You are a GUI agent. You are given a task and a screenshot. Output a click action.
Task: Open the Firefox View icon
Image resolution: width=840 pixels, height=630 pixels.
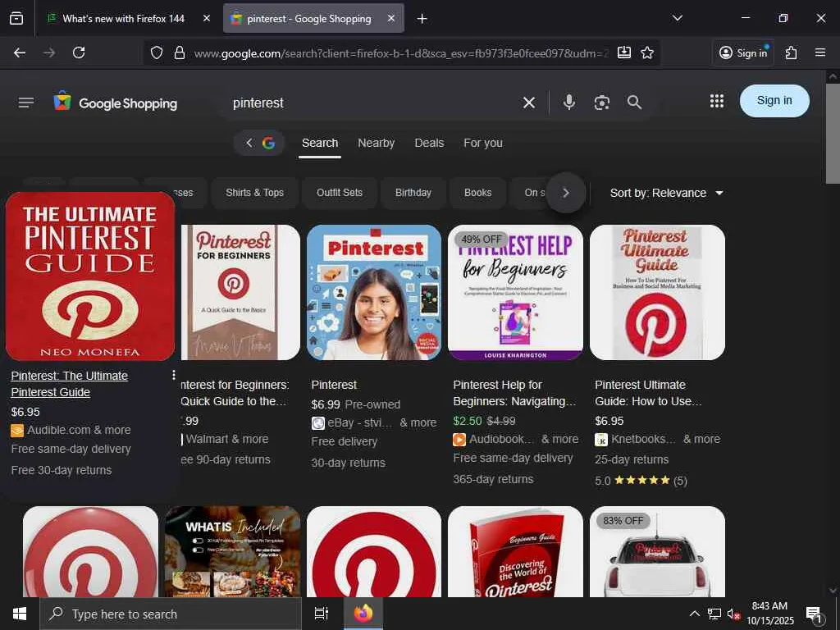pos(16,18)
